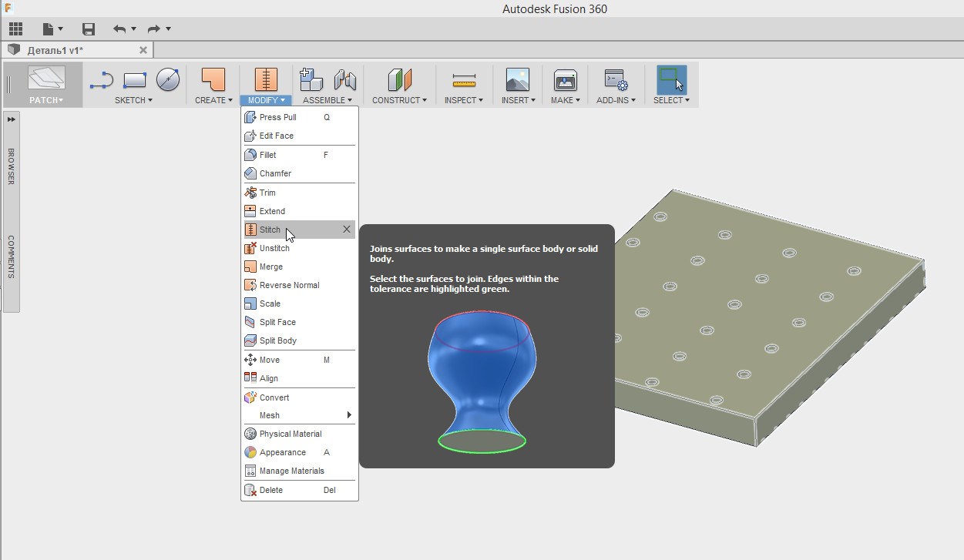964x560 pixels.
Task: Click the 3D Print make icon
Action: [x=566, y=80]
